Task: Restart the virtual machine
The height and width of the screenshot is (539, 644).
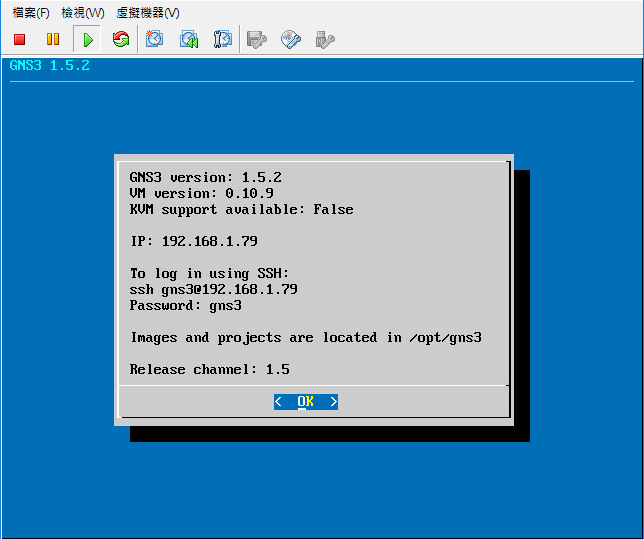Action: pyautogui.click(x=121, y=39)
